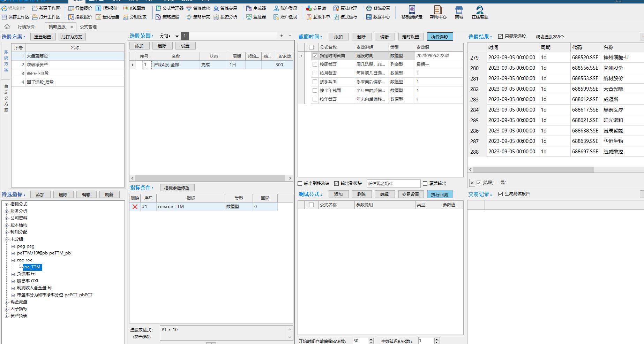Viewport: 644px width, 344px height.
Task: Click the 定时设置 button
Action: [x=411, y=37]
